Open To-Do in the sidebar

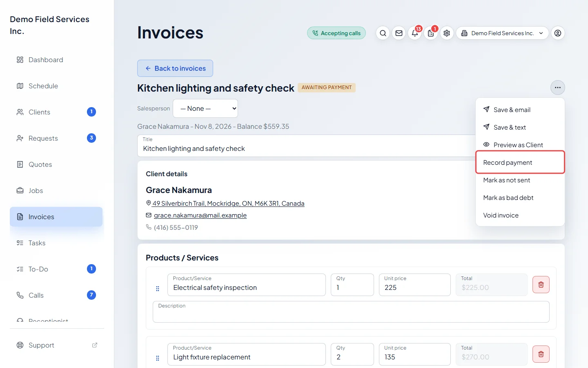pyautogui.click(x=56, y=269)
